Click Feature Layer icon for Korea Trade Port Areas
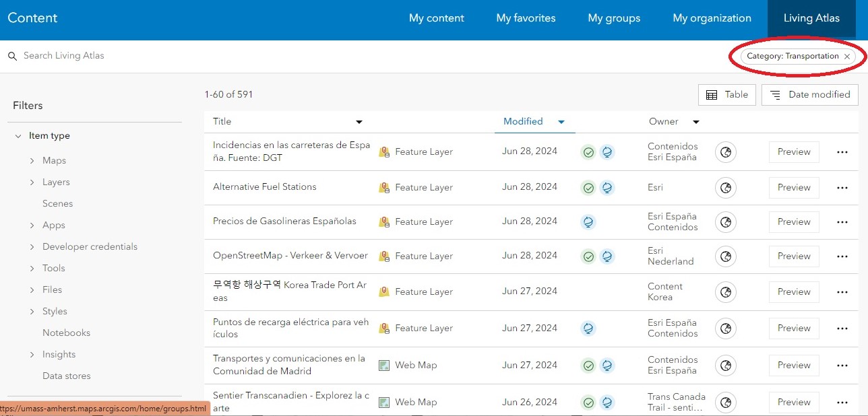 coord(384,291)
